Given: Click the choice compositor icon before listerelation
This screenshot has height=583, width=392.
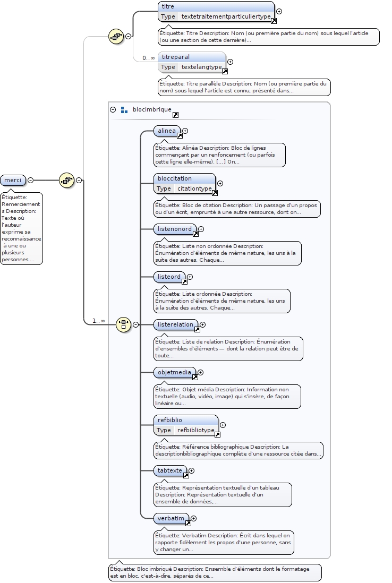Looking at the screenshot, I should [123, 324].
